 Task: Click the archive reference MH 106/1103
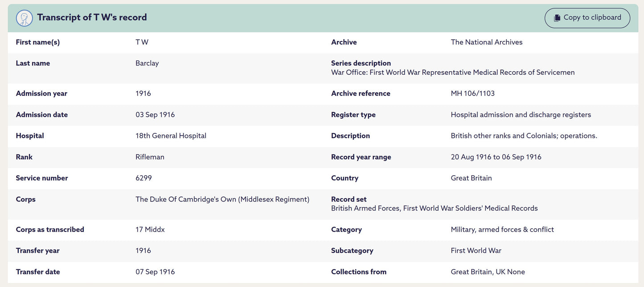tap(472, 93)
